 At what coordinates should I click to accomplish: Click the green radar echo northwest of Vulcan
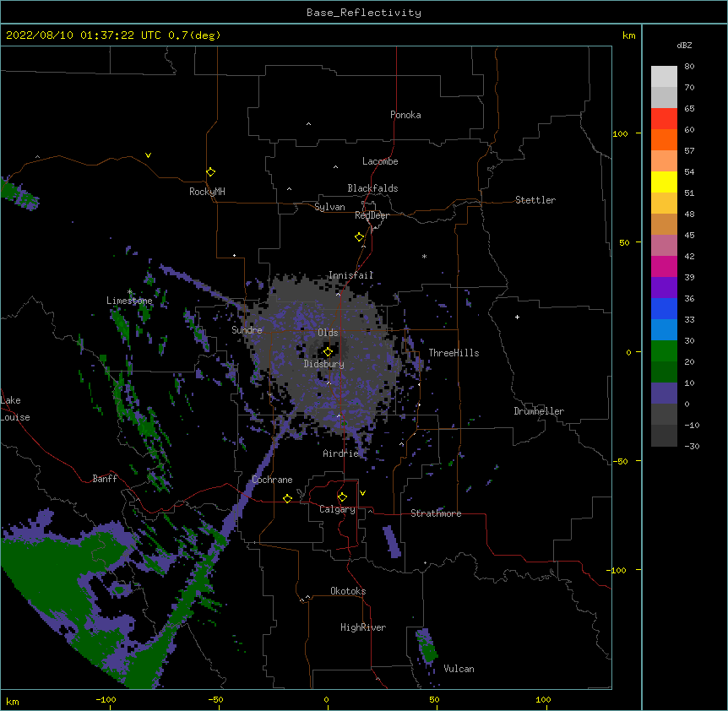coord(426,648)
